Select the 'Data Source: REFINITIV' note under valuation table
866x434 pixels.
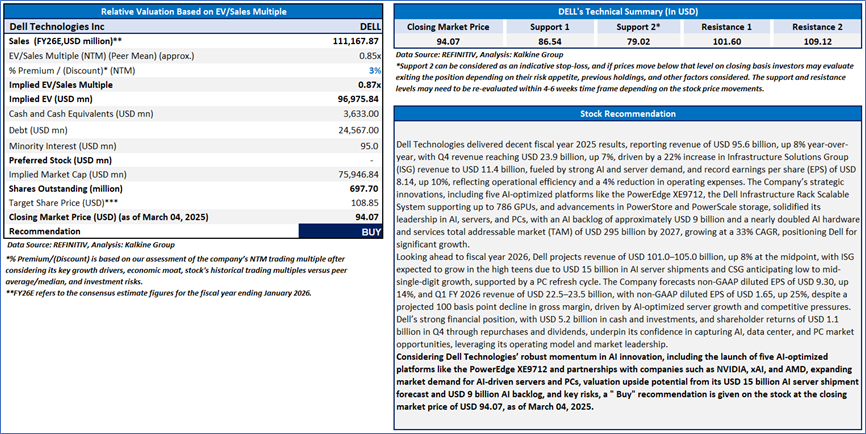(91, 245)
